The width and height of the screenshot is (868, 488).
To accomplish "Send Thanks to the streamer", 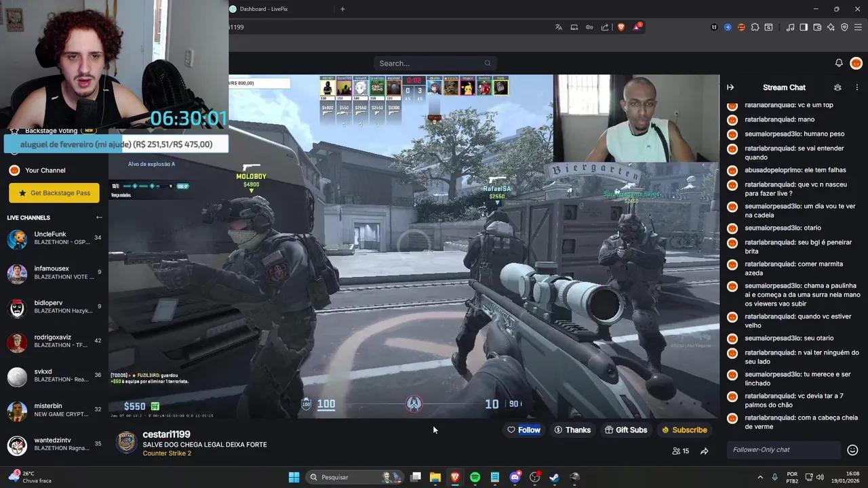I will point(572,430).
